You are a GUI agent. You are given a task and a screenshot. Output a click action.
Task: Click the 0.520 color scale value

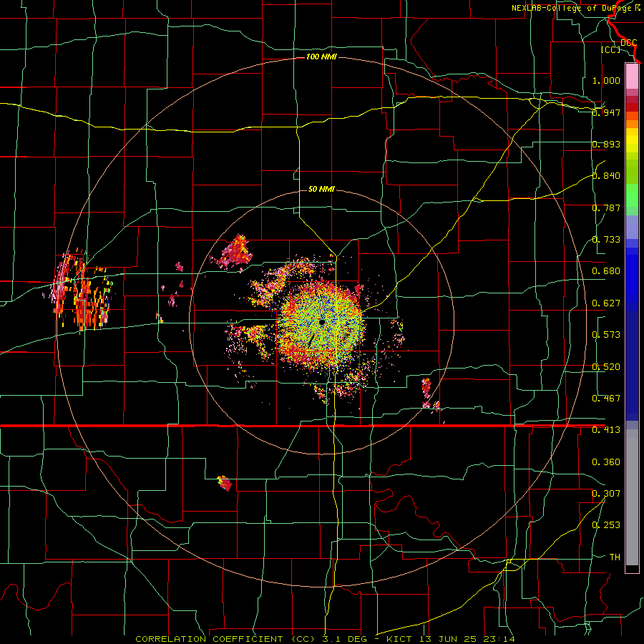606,367
